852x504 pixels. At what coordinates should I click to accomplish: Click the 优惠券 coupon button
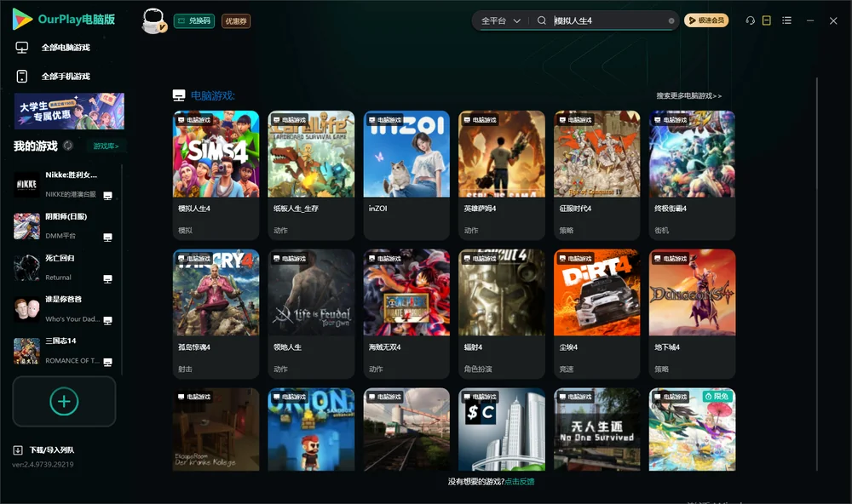(236, 21)
